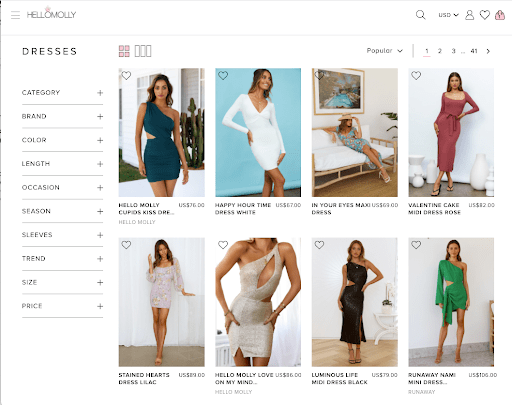512x405 pixels.
Task: Click the Runaway brand label
Action: coord(421,392)
